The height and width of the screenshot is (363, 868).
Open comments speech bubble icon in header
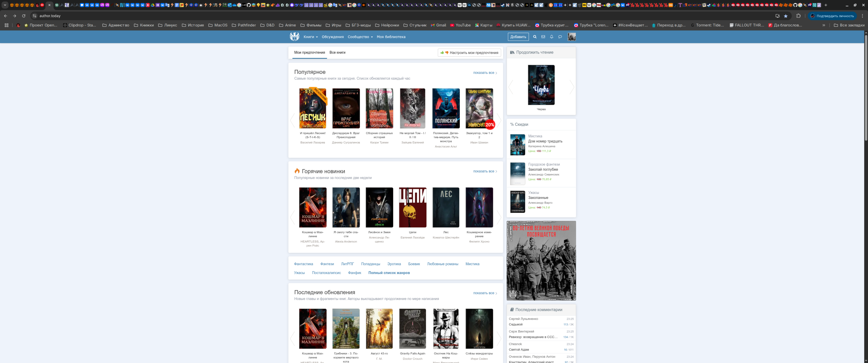pos(560,37)
